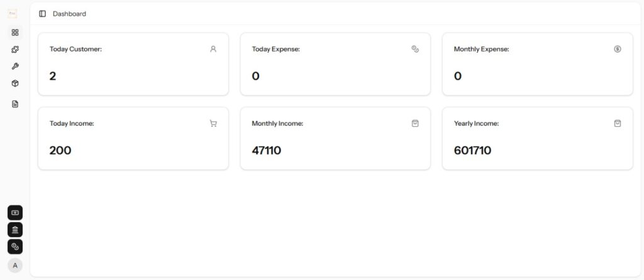Click the Today Customer card
This screenshot has width=644, height=280.
click(x=133, y=64)
